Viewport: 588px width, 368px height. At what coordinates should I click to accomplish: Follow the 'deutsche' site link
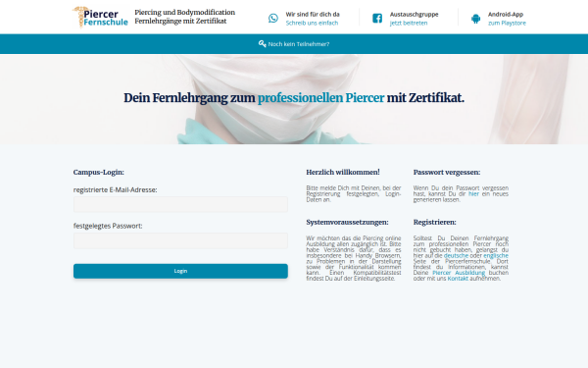tap(456, 255)
